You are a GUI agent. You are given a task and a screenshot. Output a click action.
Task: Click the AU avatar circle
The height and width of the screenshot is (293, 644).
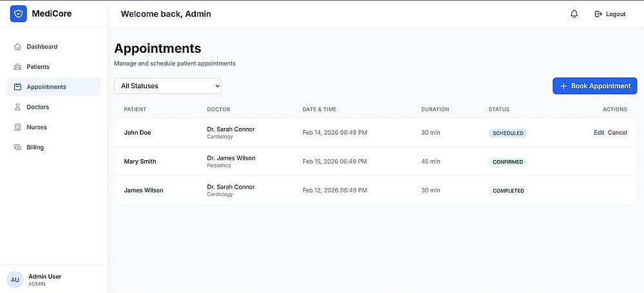click(15, 279)
